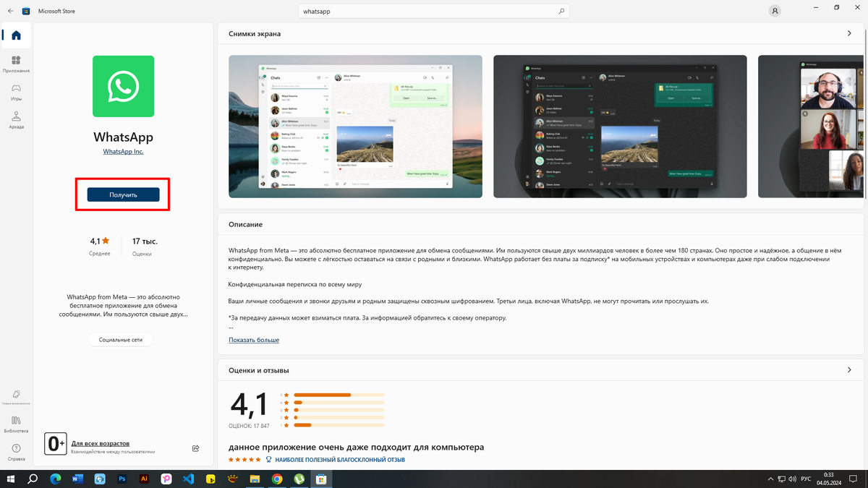The image size is (868, 488).
Task: Open the WhatsApp Inc. publisher link
Action: coord(123,152)
